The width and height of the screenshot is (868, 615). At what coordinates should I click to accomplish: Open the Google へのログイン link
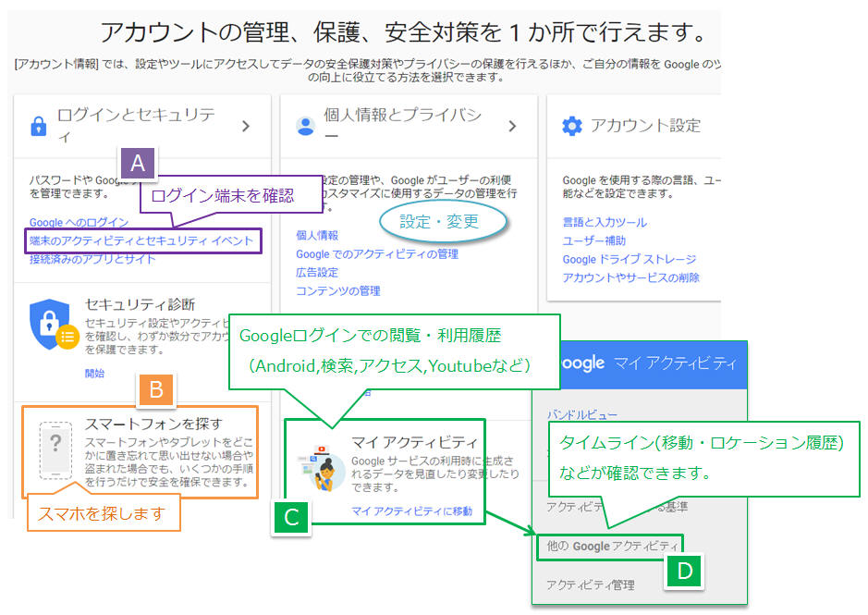[x=79, y=223]
